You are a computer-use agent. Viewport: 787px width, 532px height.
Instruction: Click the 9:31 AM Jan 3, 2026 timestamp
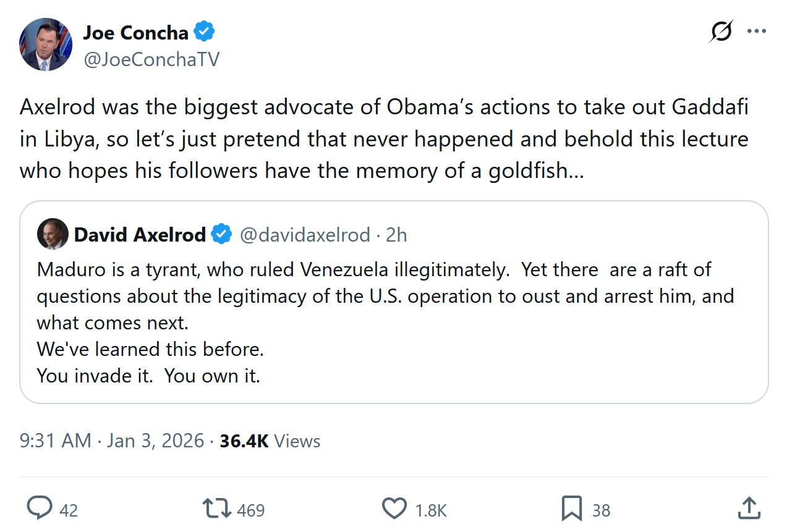click(112, 441)
